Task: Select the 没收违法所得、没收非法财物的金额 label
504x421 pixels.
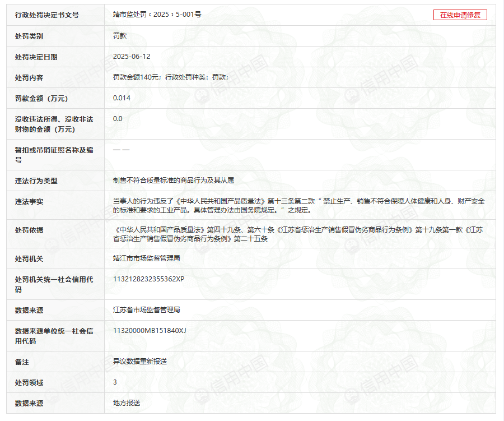Action: (54, 124)
